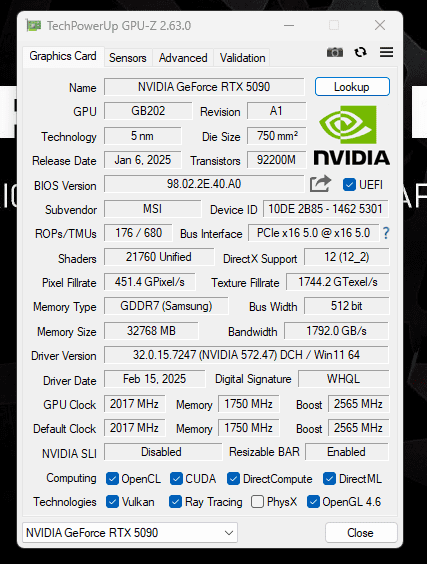Click the NVIDIA SLI field Disabled
Image resolution: width=427 pixels, height=564 pixels.
pos(163,452)
